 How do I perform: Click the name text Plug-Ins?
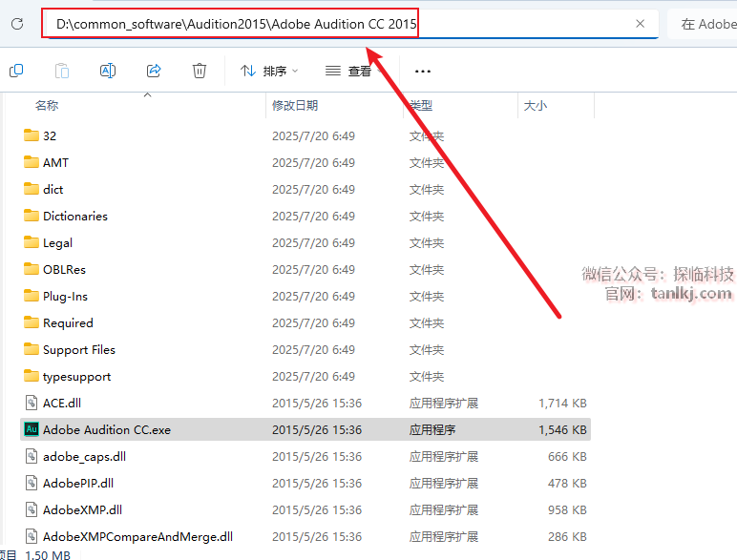[65, 297]
